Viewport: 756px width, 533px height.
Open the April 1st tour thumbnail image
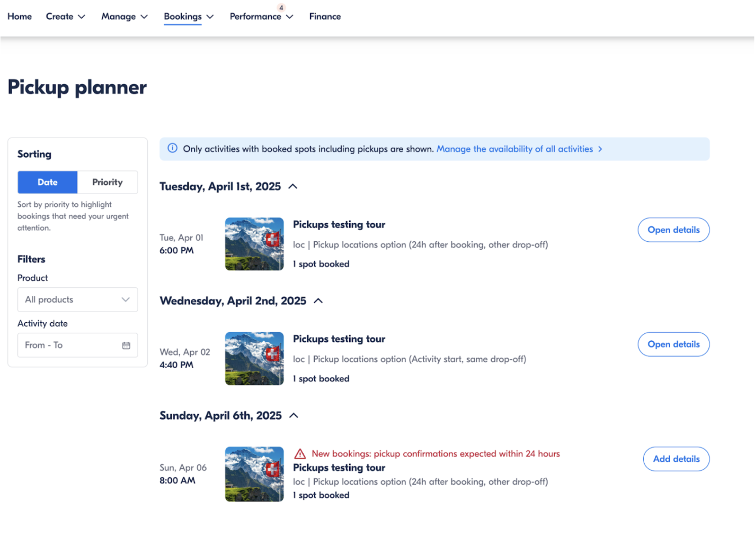tap(254, 244)
